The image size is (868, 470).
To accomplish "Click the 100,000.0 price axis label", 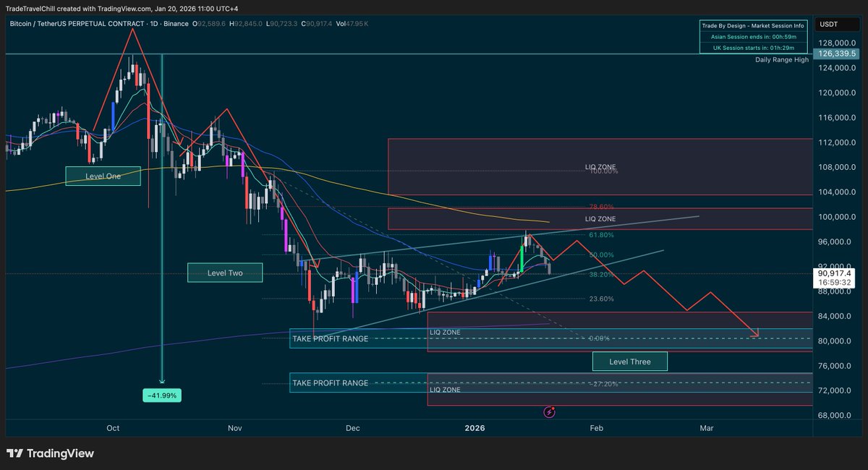I will coord(835,217).
